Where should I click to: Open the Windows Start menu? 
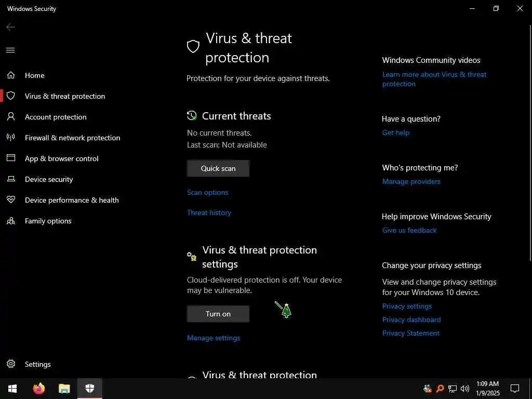12,389
